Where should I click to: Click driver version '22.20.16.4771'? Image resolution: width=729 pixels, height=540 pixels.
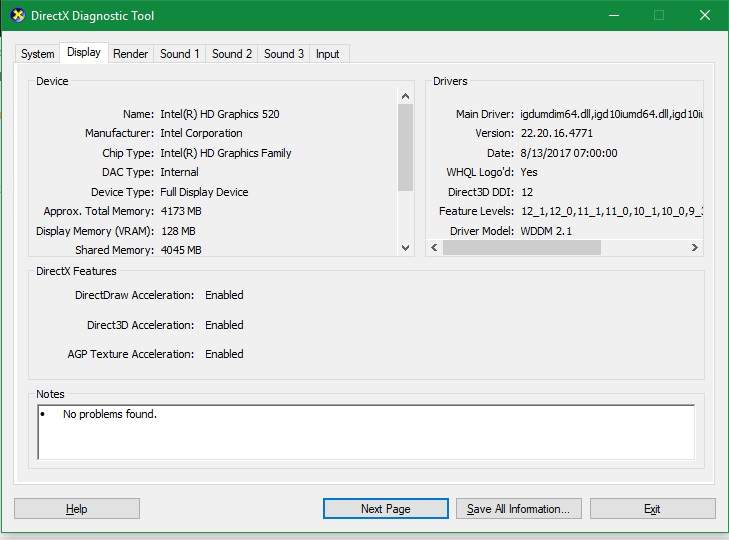[x=557, y=133]
